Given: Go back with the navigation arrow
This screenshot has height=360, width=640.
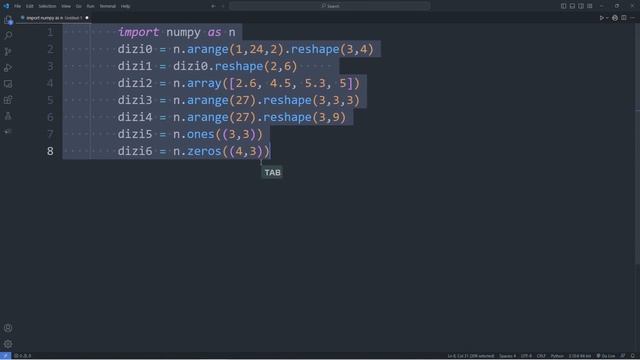Looking at the screenshot, I should pyautogui.click(x=213, y=6).
